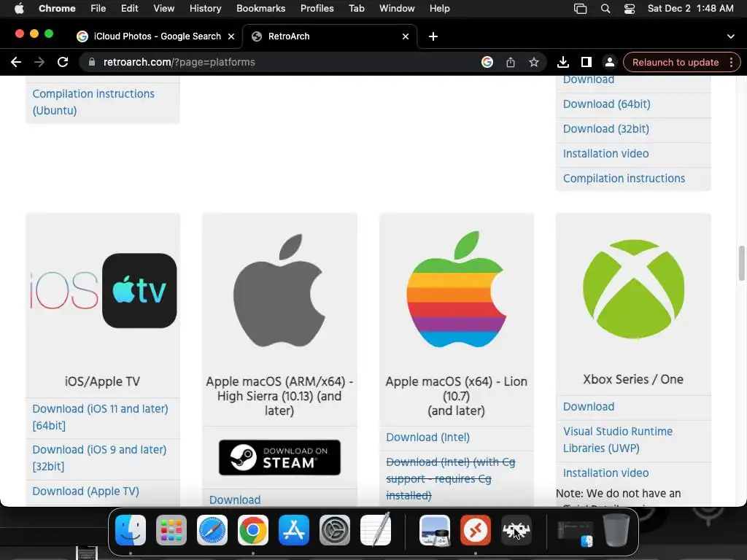This screenshot has height=560, width=747.
Task: Open the Profiles menu
Action: [x=317, y=9]
